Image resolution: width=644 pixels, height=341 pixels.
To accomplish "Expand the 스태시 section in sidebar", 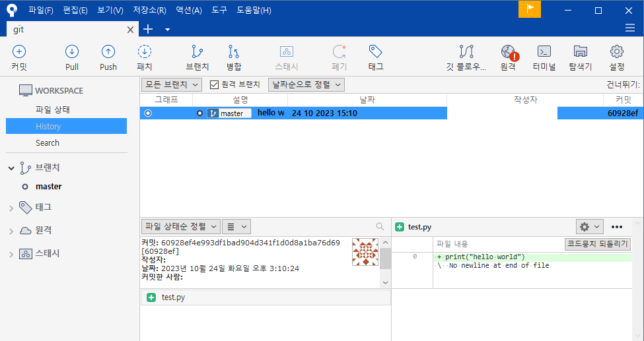I will (x=11, y=255).
